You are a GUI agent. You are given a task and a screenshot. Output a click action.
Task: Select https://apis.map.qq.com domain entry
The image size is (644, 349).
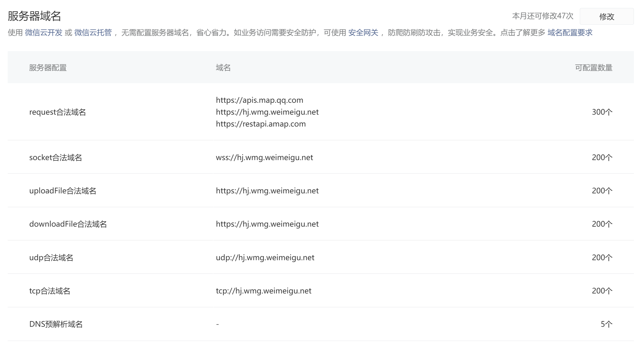point(259,100)
